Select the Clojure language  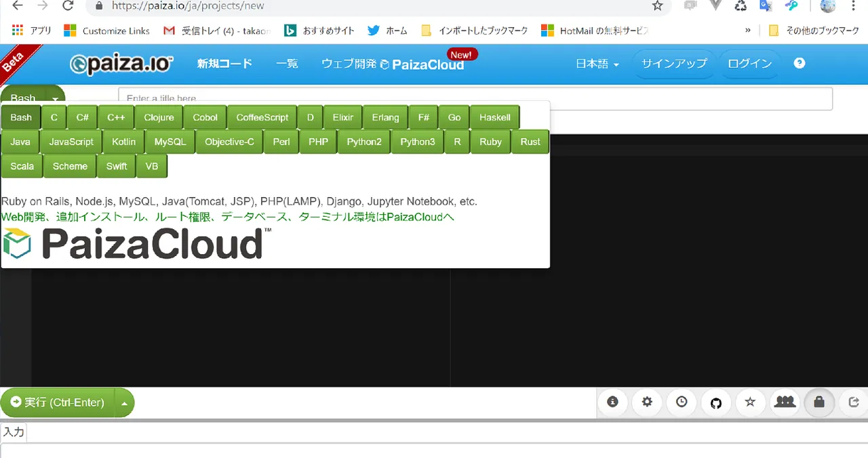[x=159, y=117]
